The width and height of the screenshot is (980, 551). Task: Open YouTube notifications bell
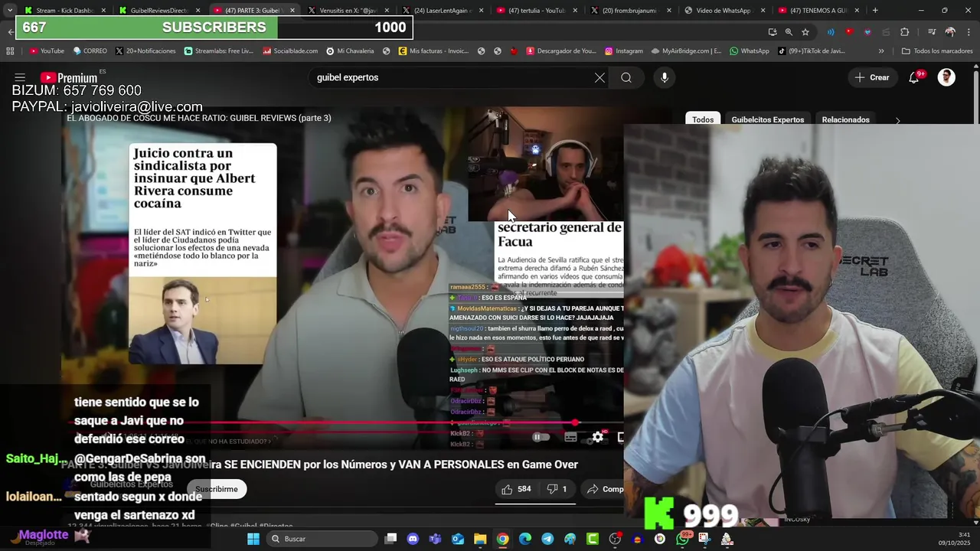(x=913, y=77)
